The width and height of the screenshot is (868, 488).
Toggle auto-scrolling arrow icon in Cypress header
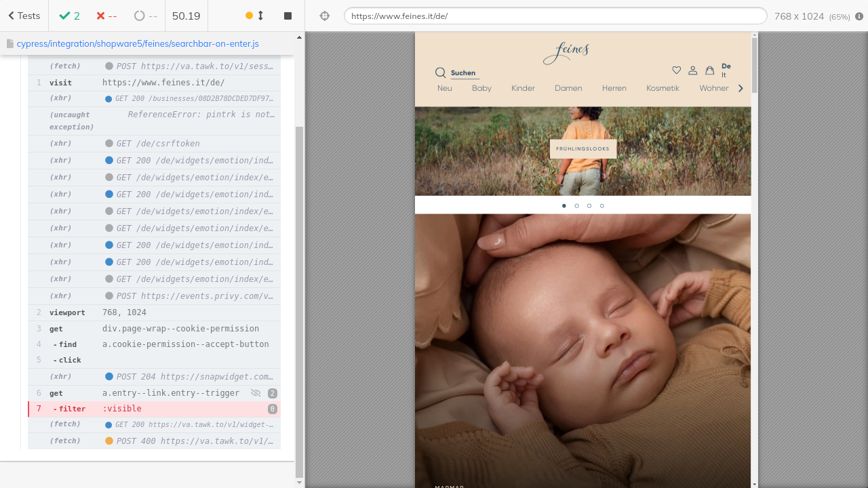(260, 16)
